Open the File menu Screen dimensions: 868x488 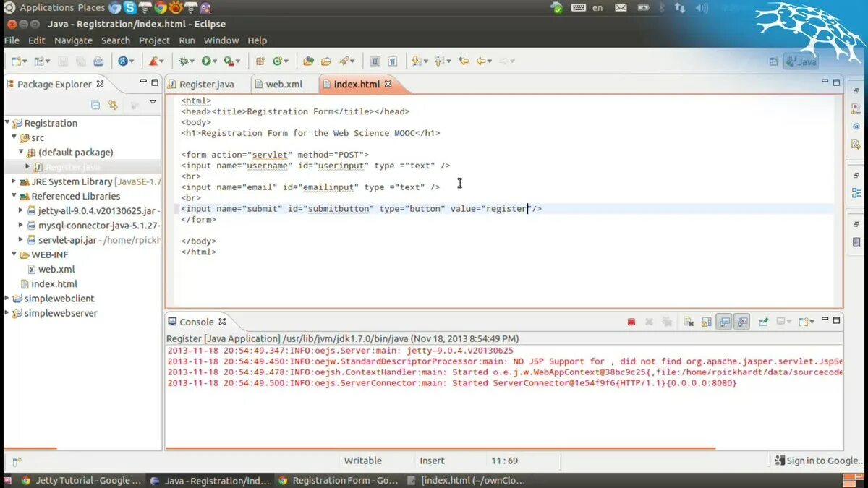(12, 40)
